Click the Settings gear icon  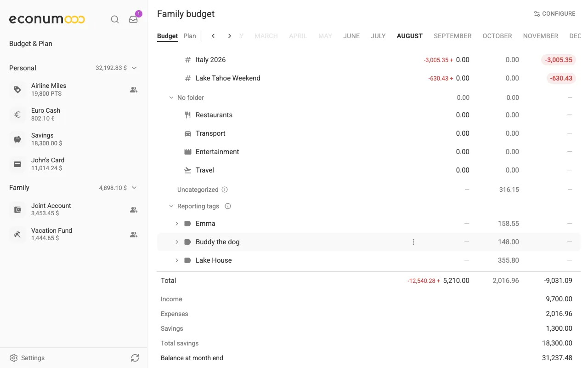click(x=14, y=358)
